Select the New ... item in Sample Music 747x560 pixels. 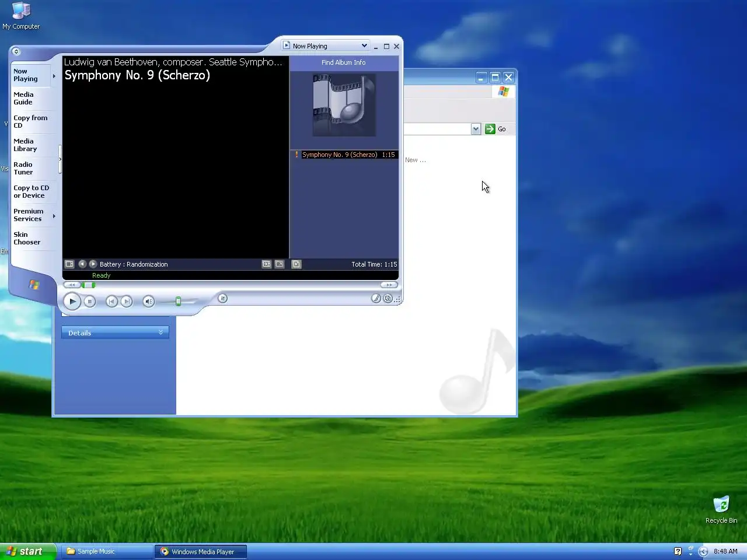(x=416, y=160)
